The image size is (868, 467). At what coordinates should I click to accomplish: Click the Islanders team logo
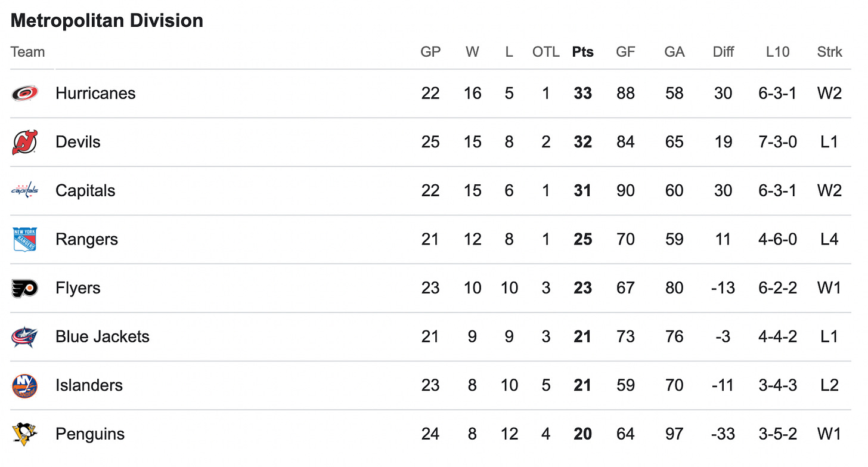pyautogui.click(x=24, y=386)
